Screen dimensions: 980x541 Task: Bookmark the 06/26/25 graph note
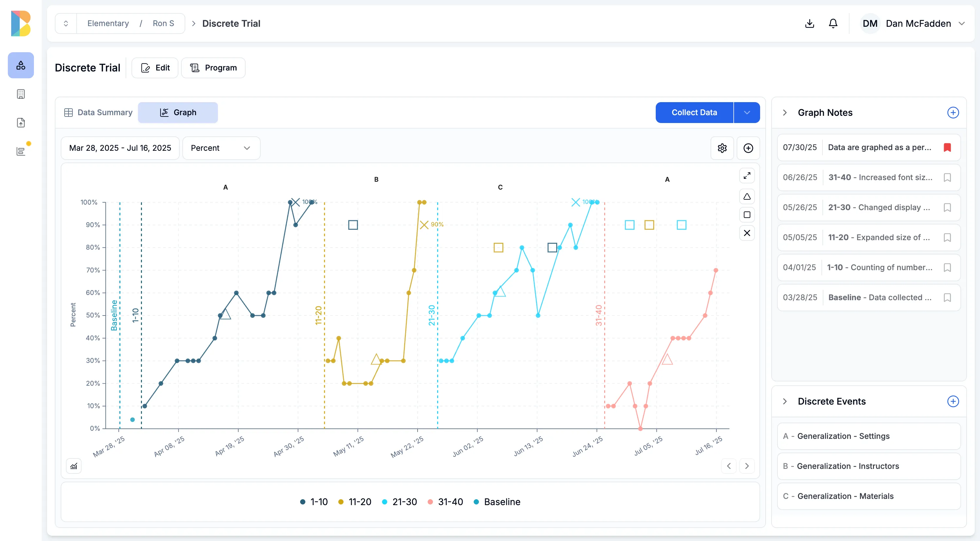947,178
